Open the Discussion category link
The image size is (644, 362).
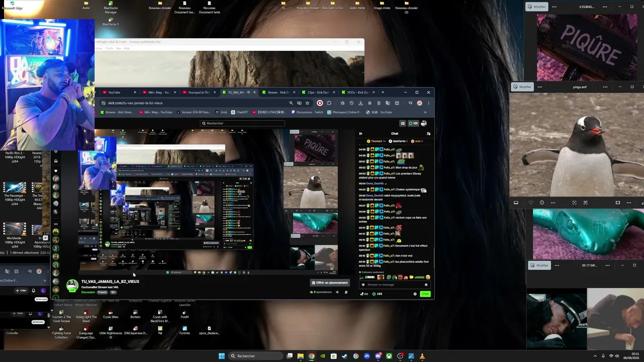pos(88,292)
